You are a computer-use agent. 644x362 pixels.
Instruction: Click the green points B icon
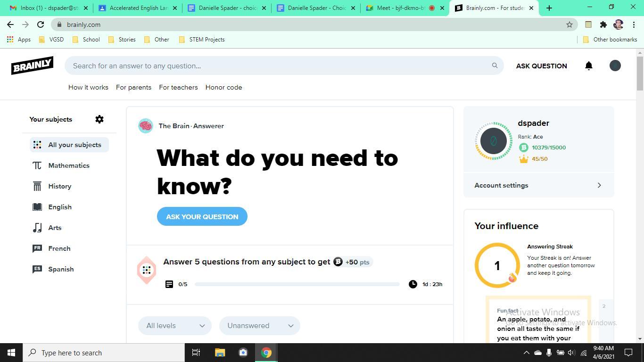click(523, 148)
